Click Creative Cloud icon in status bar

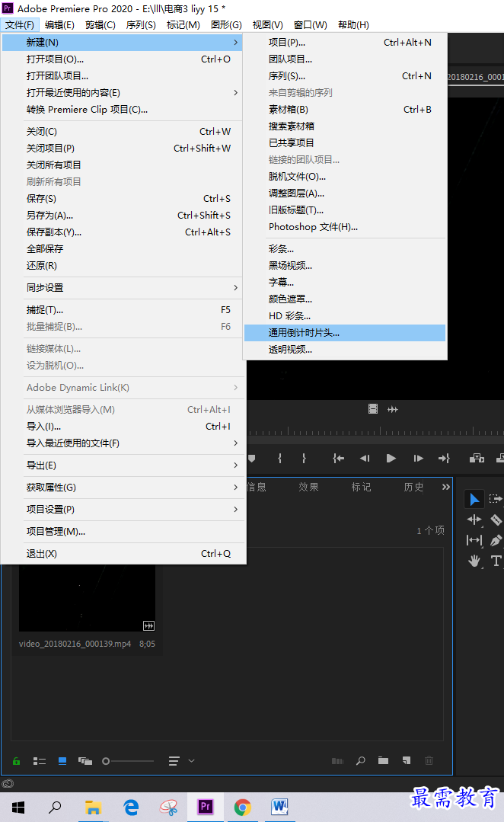[x=8, y=784]
